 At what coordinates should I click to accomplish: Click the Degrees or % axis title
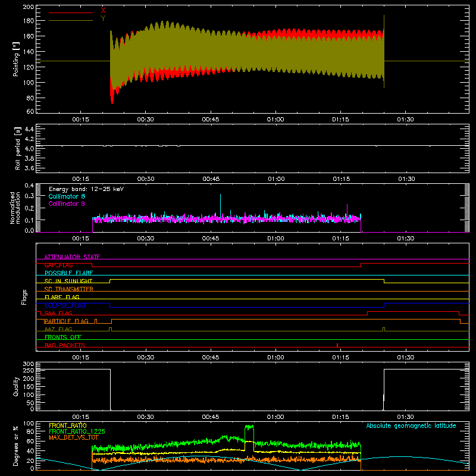pos(16,446)
